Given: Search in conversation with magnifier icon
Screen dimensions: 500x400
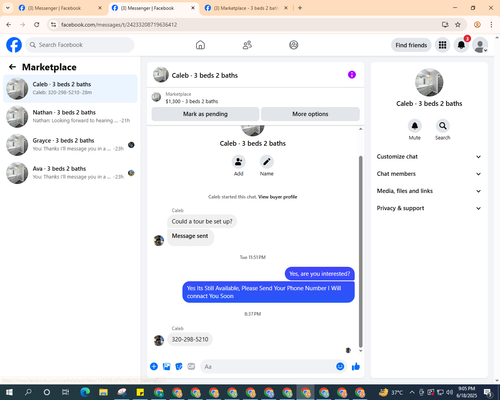Looking at the screenshot, I should pyautogui.click(x=443, y=126).
